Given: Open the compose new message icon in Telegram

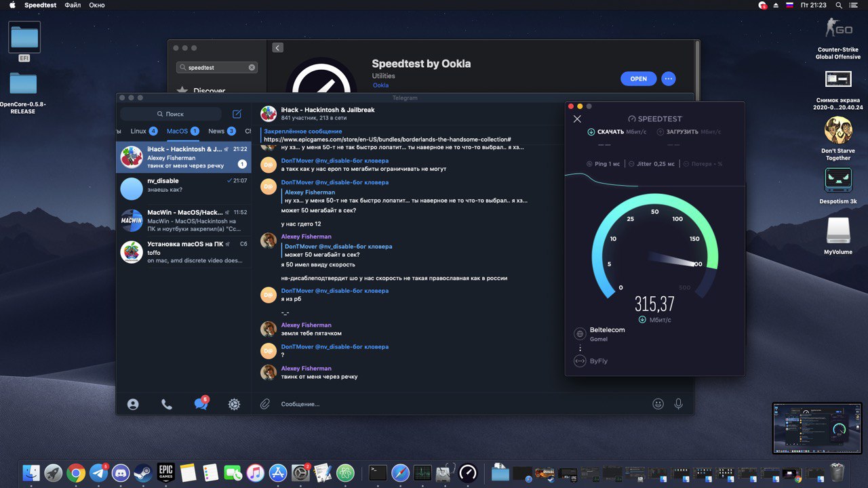Looking at the screenshot, I should tap(237, 114).
